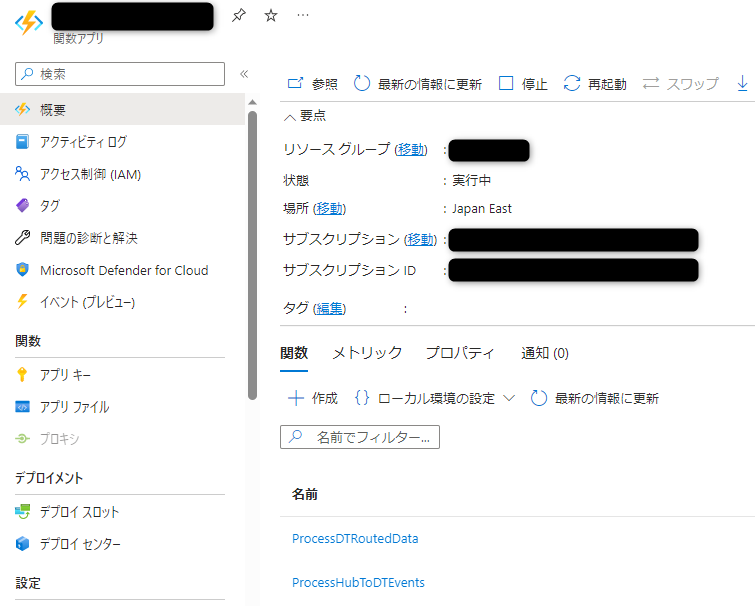Switch to the プロパティ tab

coord(460,353)
